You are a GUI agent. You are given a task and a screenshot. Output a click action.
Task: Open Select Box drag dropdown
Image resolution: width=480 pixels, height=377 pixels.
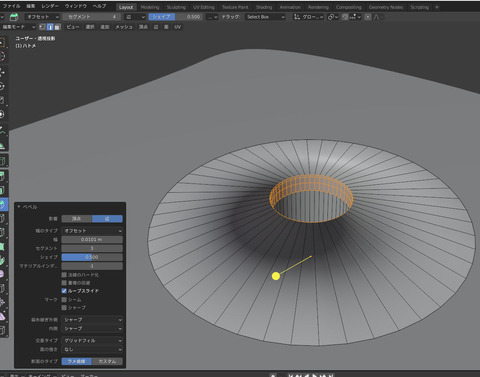pos(266,17)
